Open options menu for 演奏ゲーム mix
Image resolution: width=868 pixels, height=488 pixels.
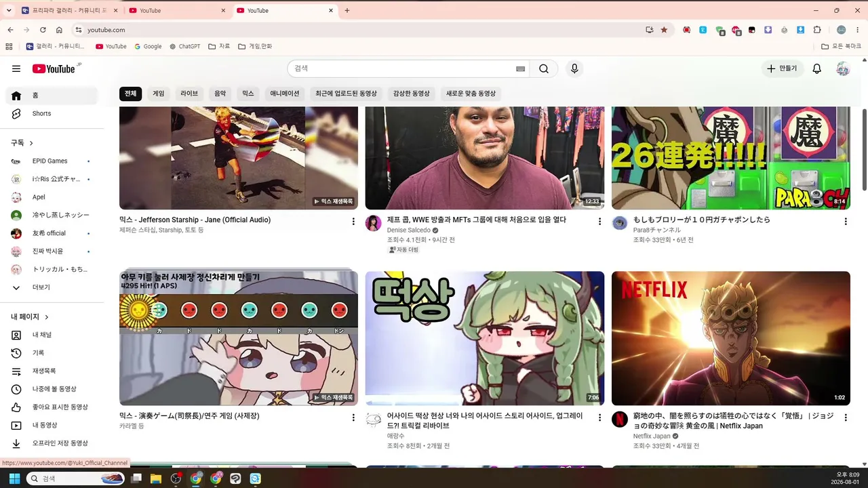pos(353,418)
